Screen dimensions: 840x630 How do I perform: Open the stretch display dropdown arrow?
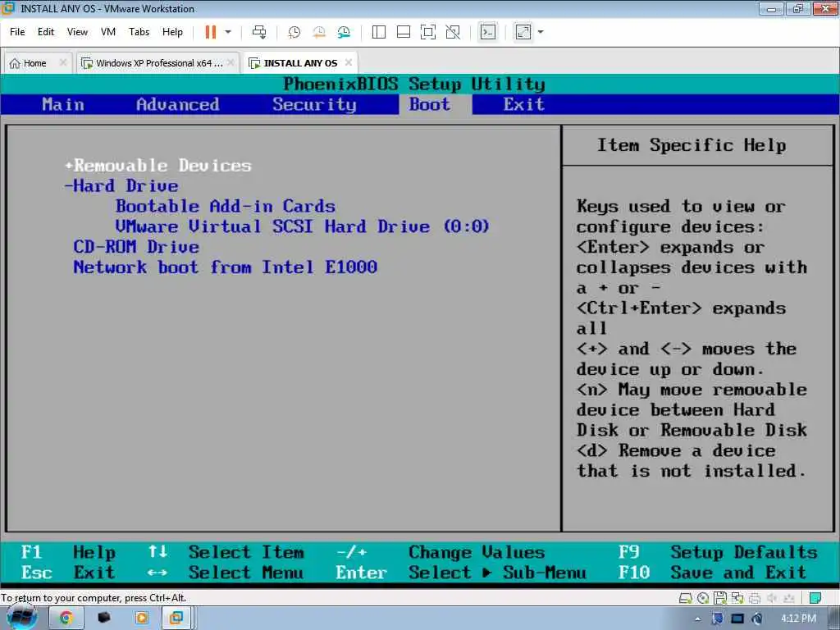pos(541,32)
